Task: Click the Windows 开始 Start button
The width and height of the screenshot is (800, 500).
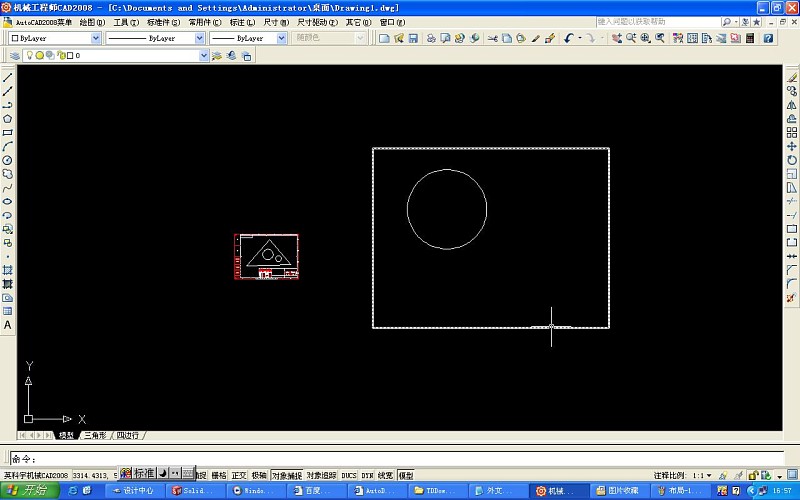Action: point(29,490)
